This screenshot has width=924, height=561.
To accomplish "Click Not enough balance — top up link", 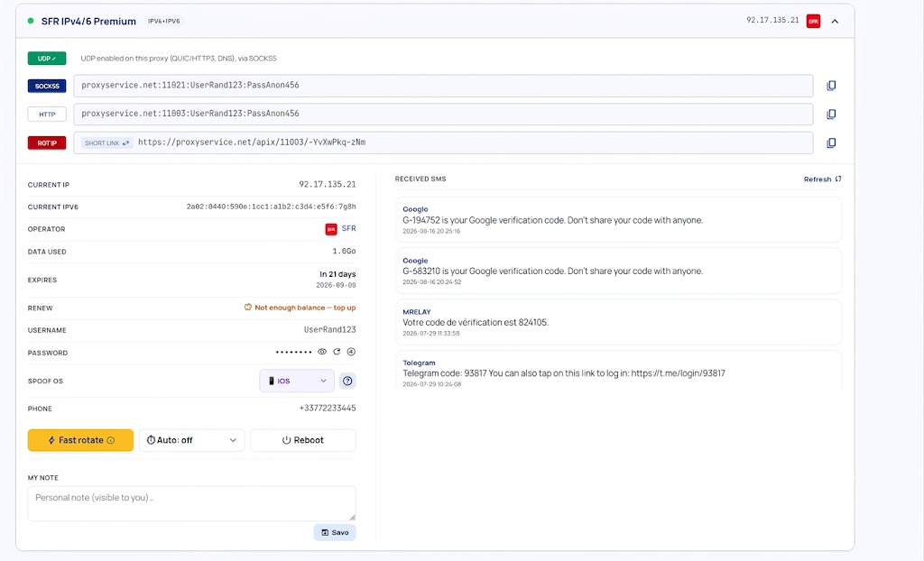I will (300, 308).
